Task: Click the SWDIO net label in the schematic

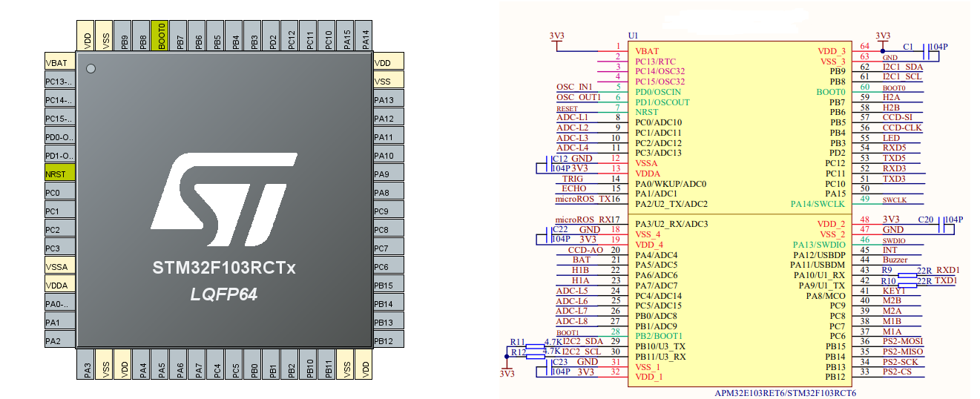Action: click(895, 240)
